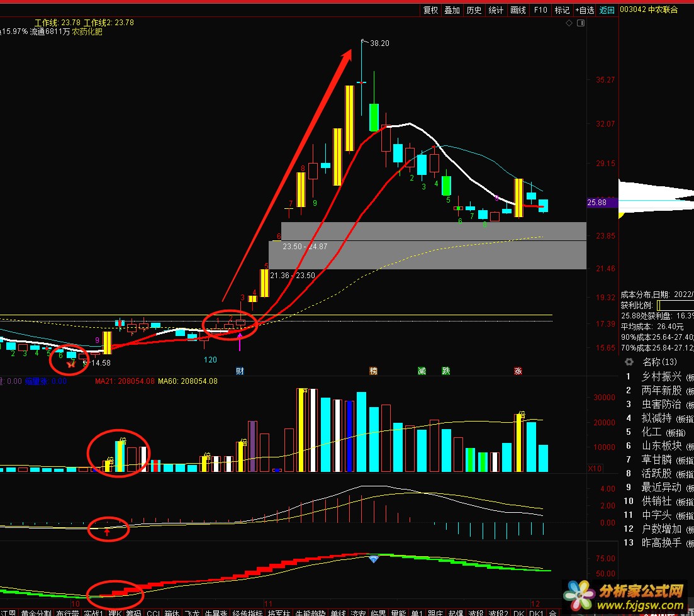
Task: Click the blue diamond marker on trend indicator
Action: [x=374, y=559]
